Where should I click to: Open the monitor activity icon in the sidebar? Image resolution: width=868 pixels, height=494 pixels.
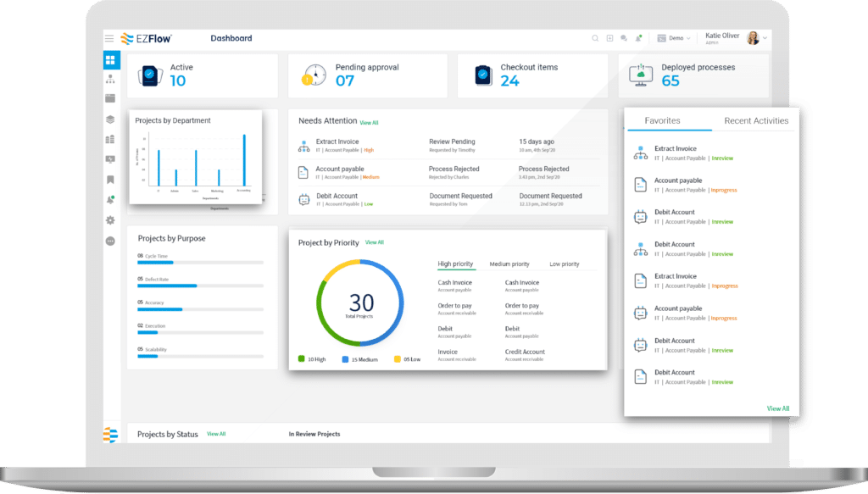110,159
